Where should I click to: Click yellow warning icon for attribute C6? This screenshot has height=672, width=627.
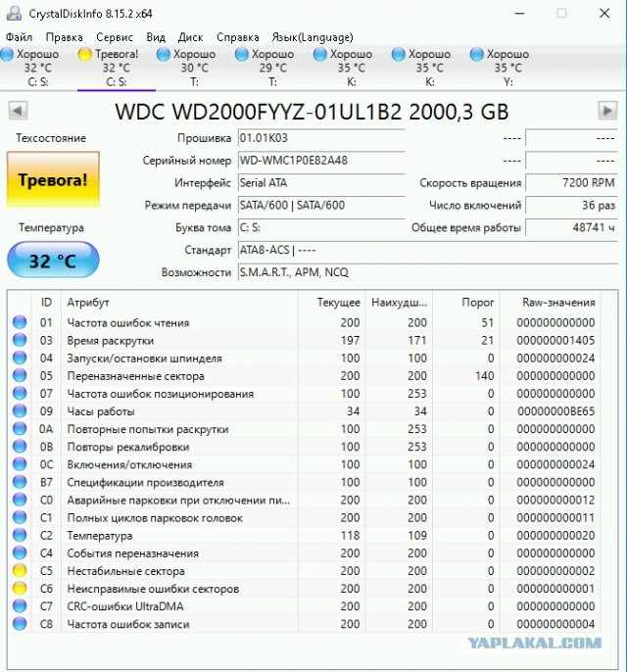click(20, 589)
